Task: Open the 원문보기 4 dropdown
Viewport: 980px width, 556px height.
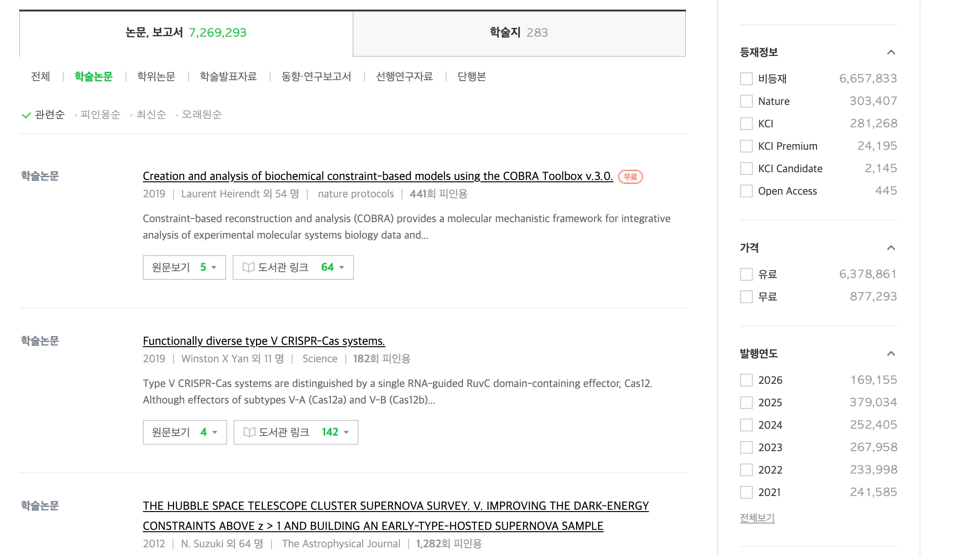Action: click(x=185, y=432)
